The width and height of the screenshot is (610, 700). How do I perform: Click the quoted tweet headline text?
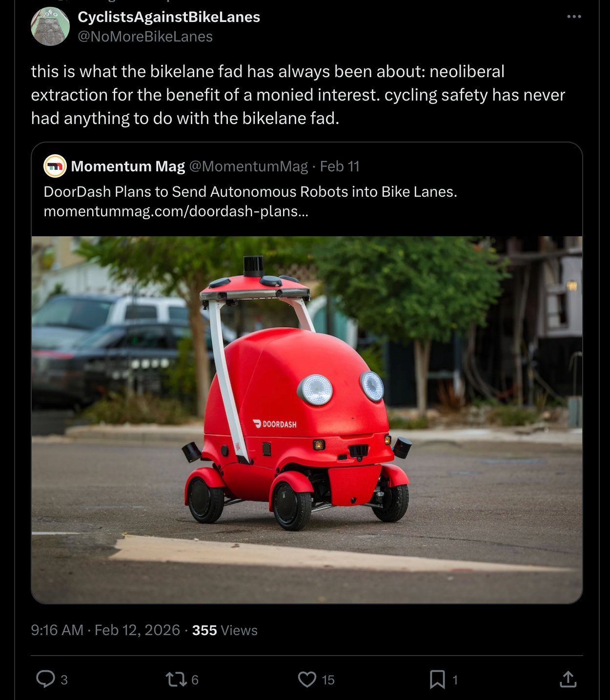250,192
